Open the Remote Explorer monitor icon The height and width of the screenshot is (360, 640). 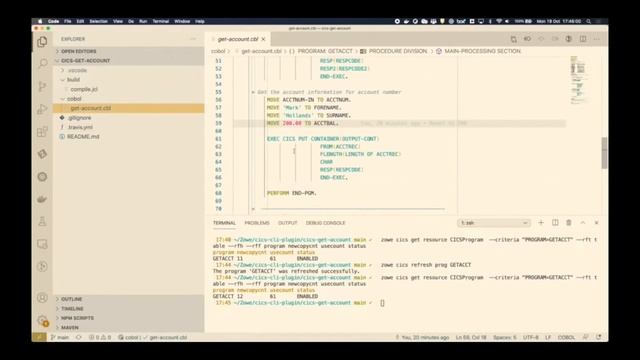(42, 244)
